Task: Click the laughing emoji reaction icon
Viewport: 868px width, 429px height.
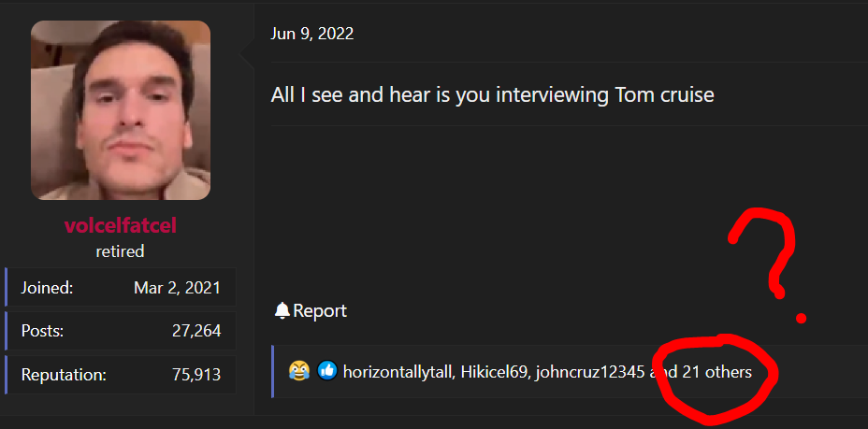Action: (299, 371)
